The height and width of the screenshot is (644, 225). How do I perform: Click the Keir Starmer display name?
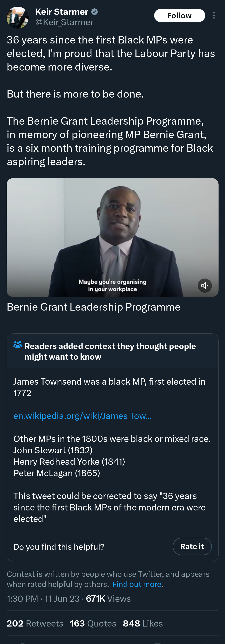tap(62, 11)
